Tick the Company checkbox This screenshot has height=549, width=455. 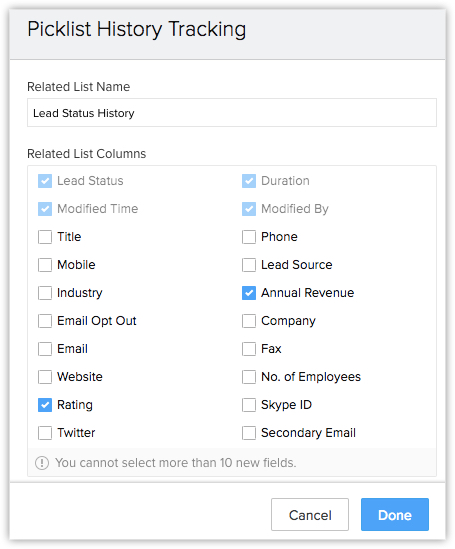[x=249, y=321]
